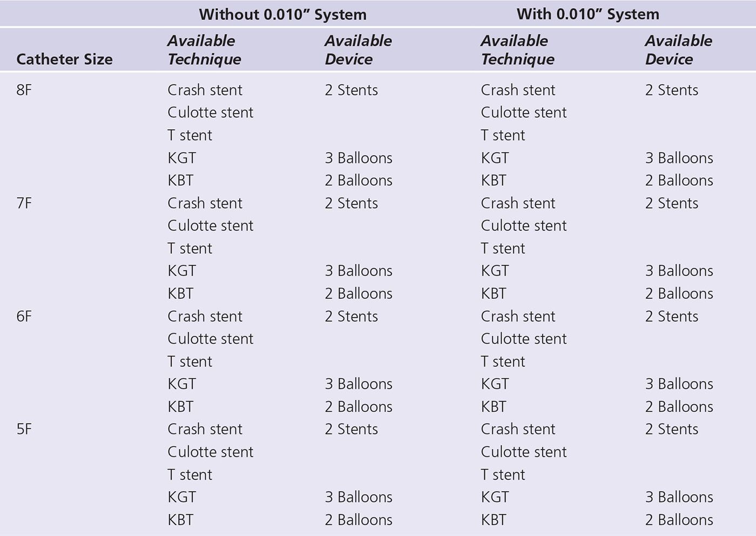Click 5F "Culotte stent" in Without 0.010″ group
The width and height of the screenshot is (756, 536).
coord(210,452)
